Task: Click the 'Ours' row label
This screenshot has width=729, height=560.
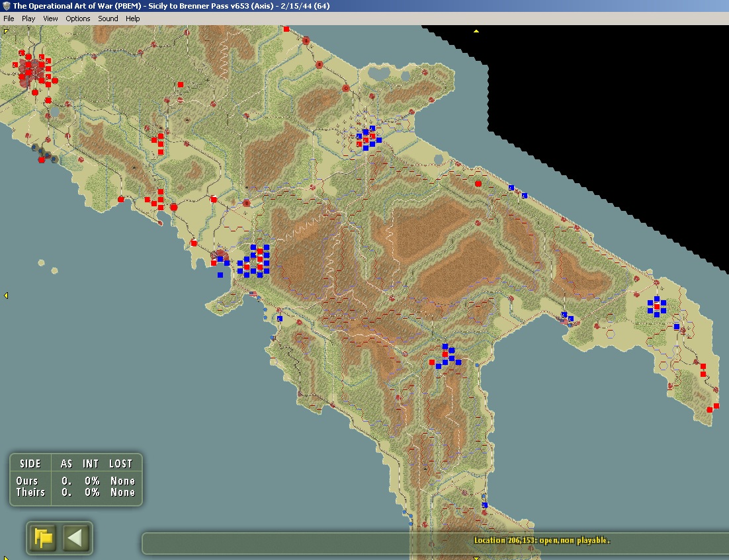Action: click(27, 481)
